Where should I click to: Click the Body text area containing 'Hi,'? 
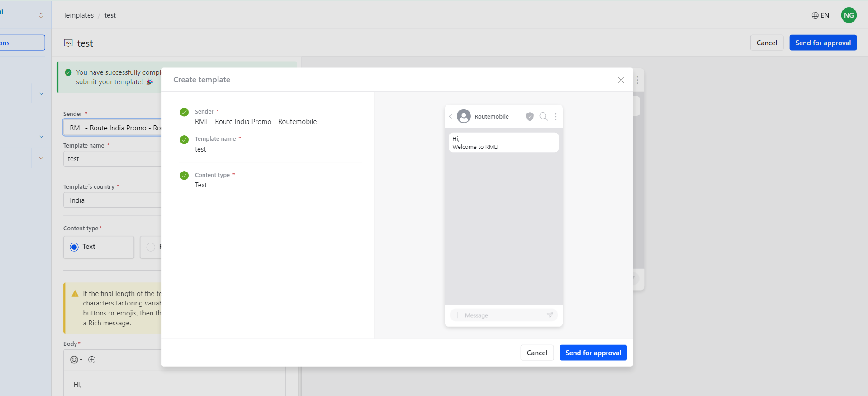(174, 383)
